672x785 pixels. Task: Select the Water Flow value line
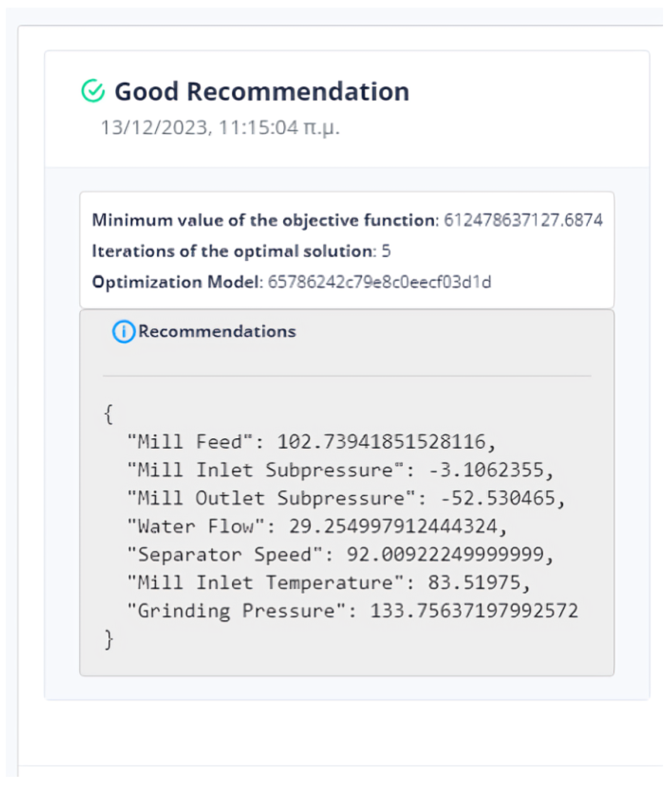[317, 527]
